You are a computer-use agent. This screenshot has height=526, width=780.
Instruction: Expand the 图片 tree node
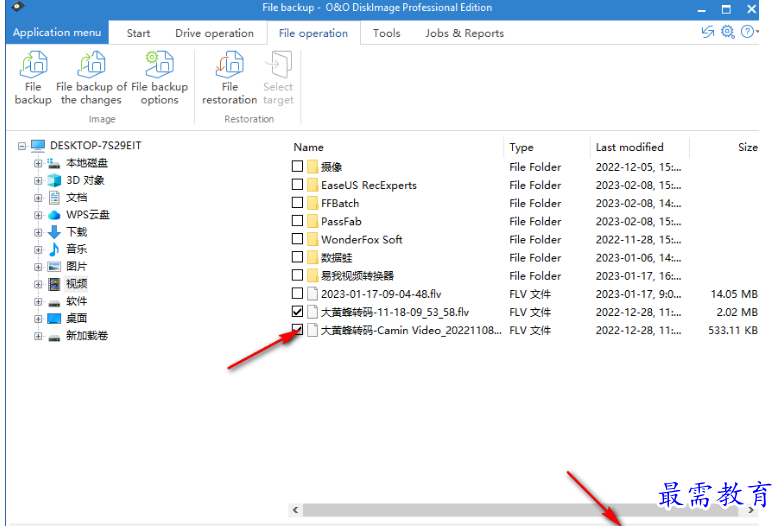pos(38,267)
